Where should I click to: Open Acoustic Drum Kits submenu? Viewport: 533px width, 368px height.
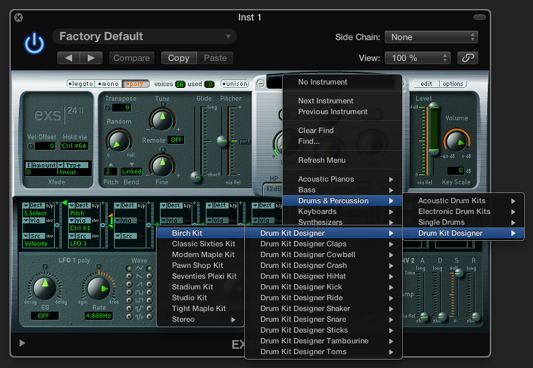[x=464, y=201]
